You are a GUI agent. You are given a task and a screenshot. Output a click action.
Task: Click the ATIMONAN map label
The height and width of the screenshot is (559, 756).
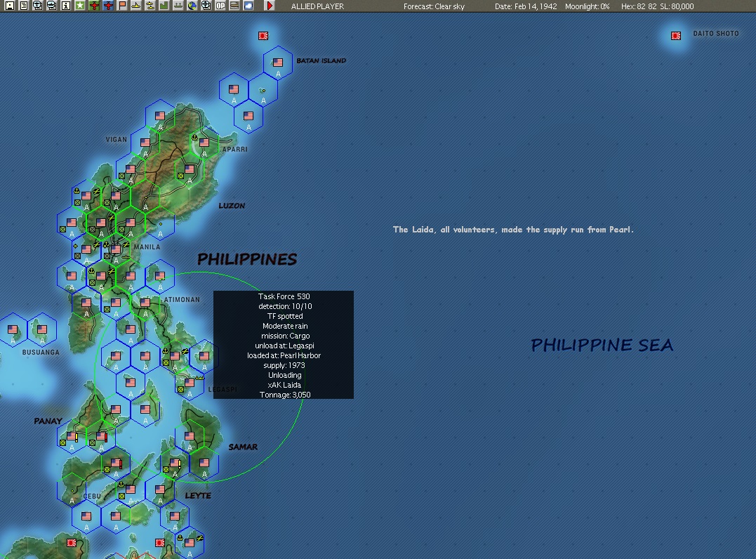coord(182,300)
